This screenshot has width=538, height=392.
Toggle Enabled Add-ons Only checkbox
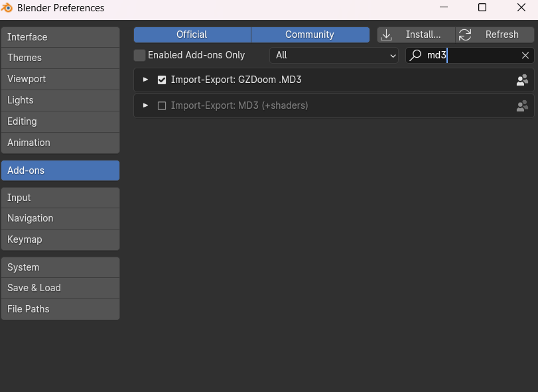coord(140,55)
